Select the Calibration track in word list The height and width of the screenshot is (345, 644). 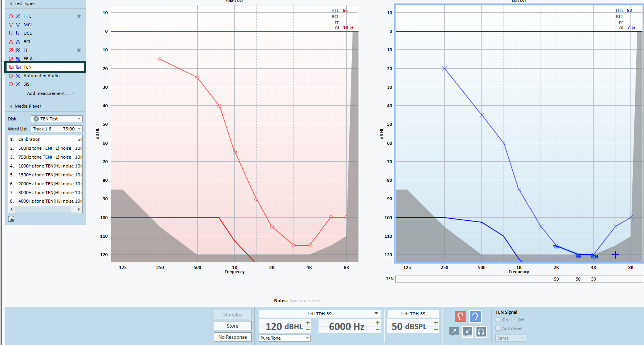pyautogui.click(x=45, y=139)
